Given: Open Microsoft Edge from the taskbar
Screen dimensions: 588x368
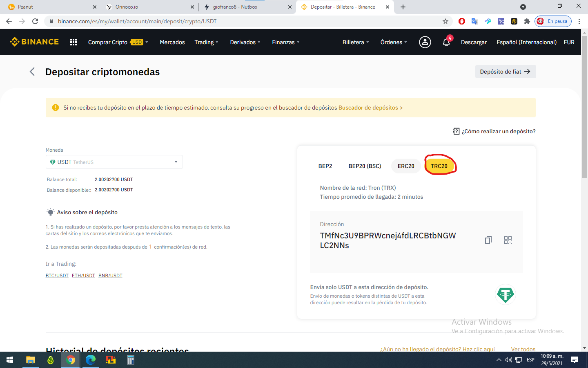Looking at the screenshot, I should pos(91,360).
